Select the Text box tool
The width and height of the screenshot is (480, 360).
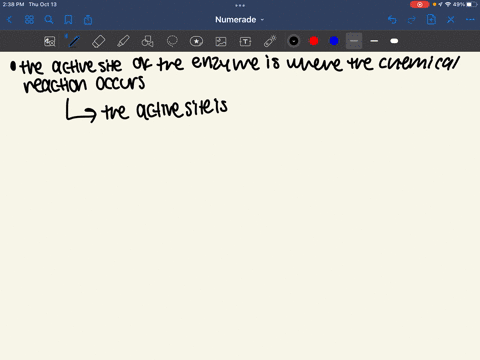245,41
